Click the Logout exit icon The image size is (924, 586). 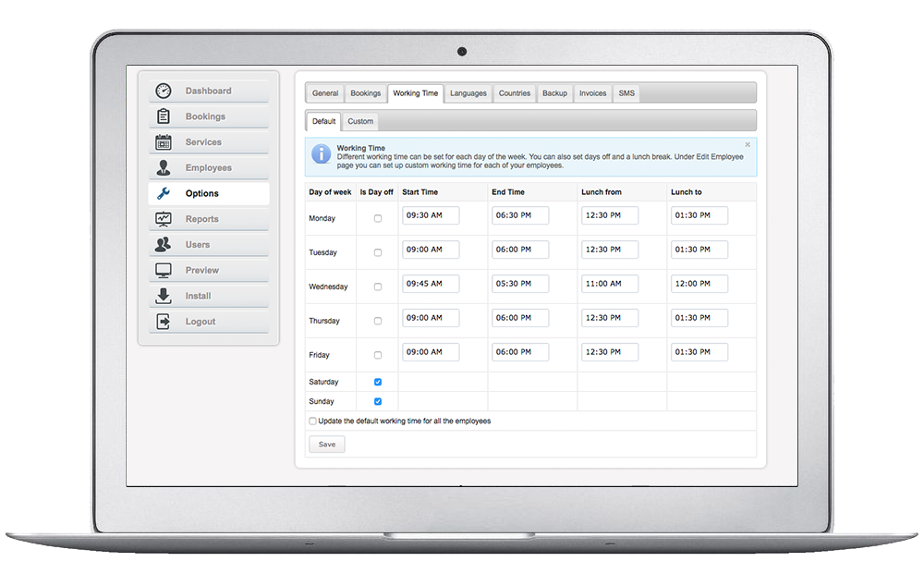click(x=164, y=322)
